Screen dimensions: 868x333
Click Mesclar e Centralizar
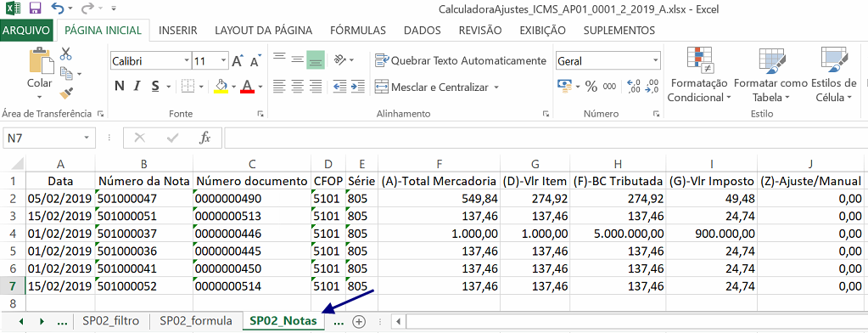433,87
